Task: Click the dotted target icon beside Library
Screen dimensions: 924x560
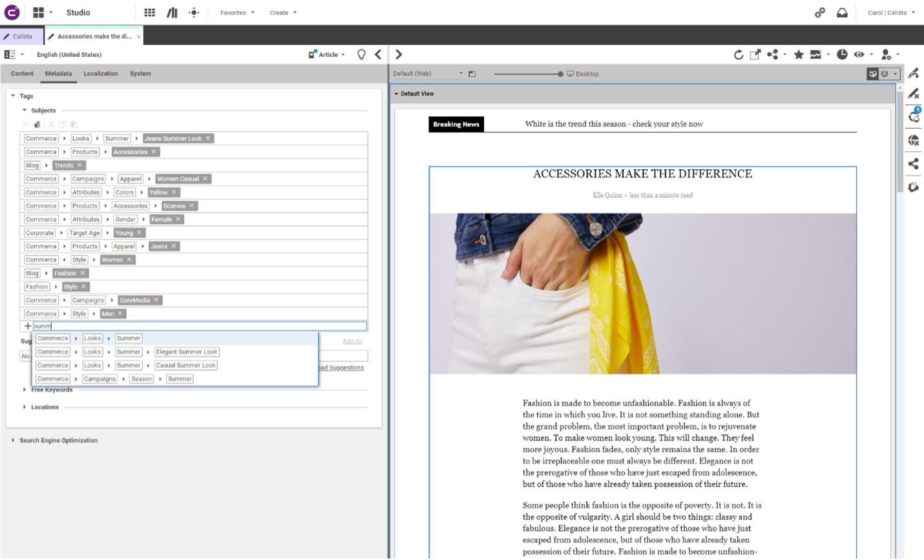Action: 194,12
